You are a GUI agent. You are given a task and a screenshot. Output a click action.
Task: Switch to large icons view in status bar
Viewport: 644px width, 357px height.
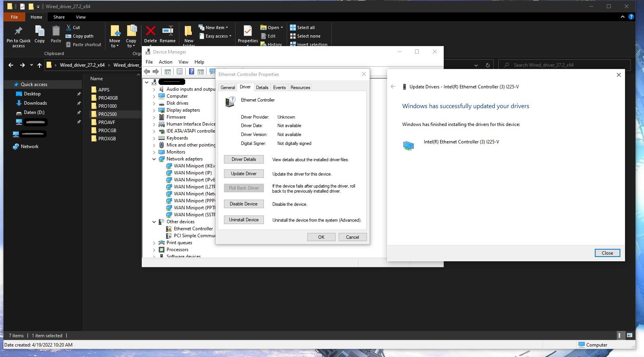[629, 335]
